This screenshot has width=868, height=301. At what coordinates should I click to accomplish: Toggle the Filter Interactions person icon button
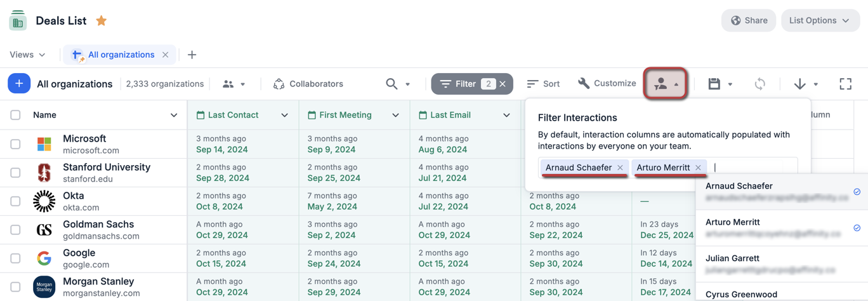[x=666, y=84]
